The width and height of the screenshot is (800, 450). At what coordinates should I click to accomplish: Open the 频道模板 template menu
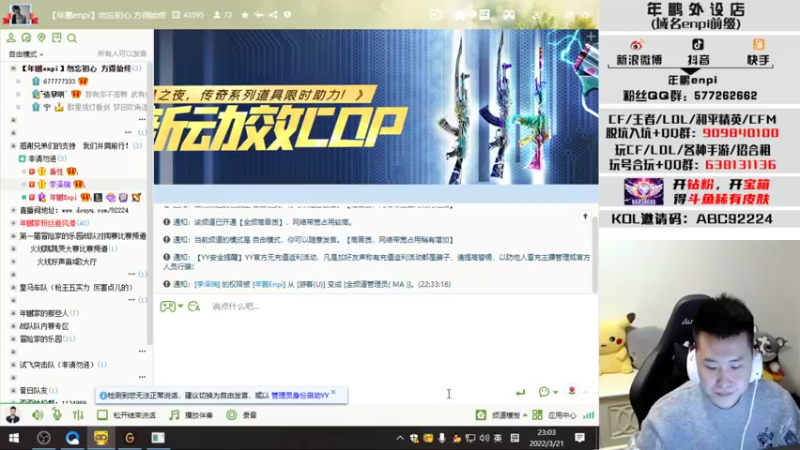point(502,415)
